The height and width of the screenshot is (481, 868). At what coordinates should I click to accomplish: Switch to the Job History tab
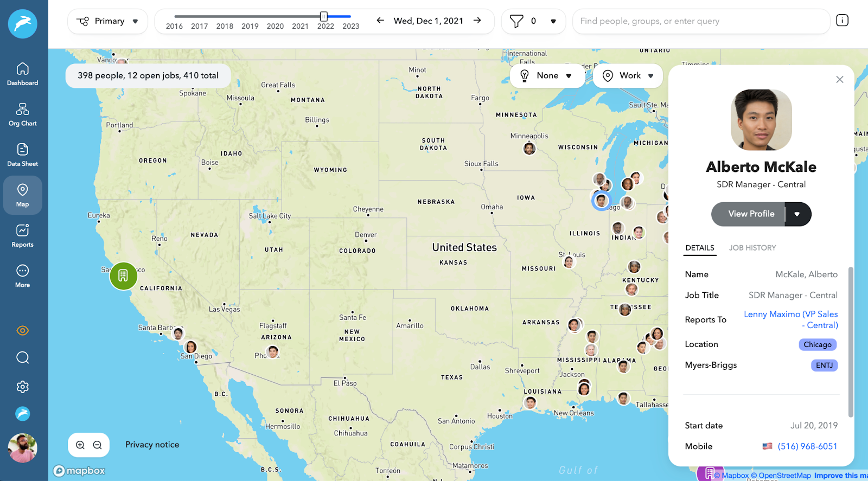[752, 248]
